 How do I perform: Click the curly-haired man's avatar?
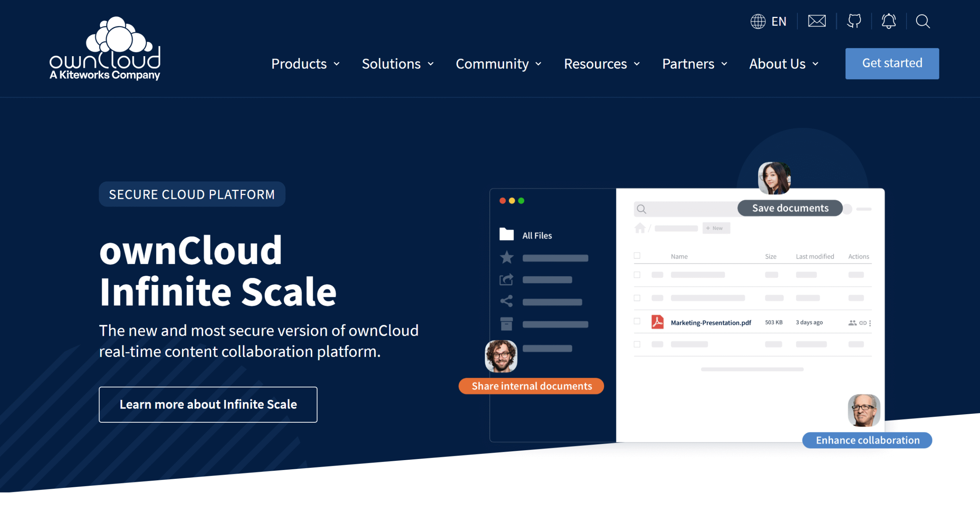click(501, 356)
